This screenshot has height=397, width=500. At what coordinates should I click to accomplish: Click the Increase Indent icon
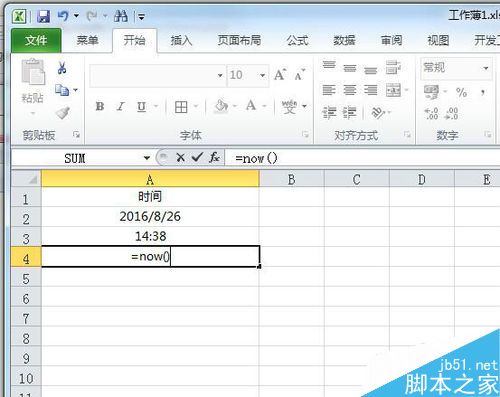350,113
